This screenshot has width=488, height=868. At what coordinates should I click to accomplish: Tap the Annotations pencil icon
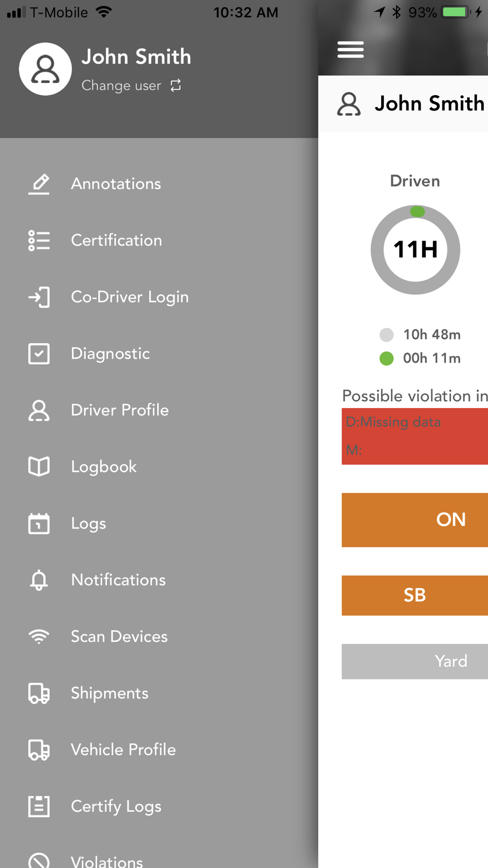coord(39,184)
